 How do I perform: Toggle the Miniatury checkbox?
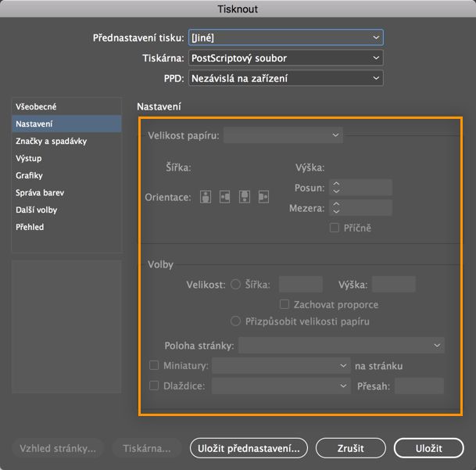click(x=154, y=365)
